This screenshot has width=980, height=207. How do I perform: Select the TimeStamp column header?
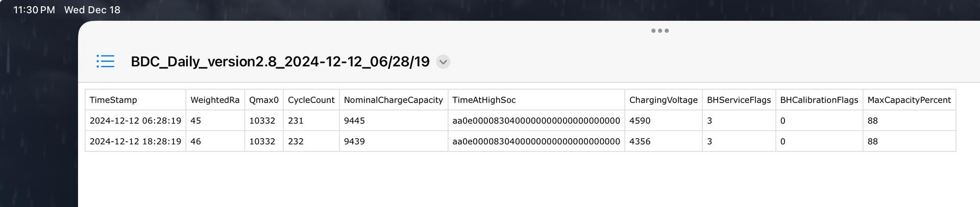pos(113,100)
